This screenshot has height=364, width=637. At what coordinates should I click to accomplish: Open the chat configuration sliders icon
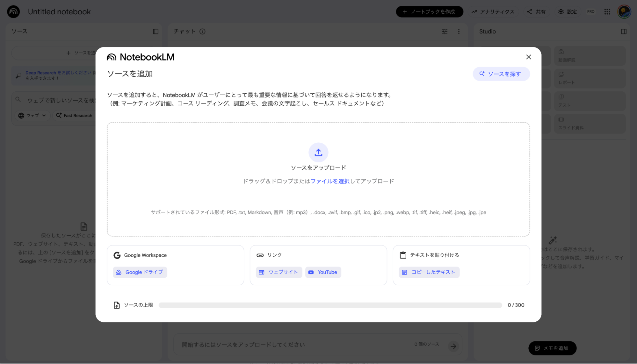444,31
